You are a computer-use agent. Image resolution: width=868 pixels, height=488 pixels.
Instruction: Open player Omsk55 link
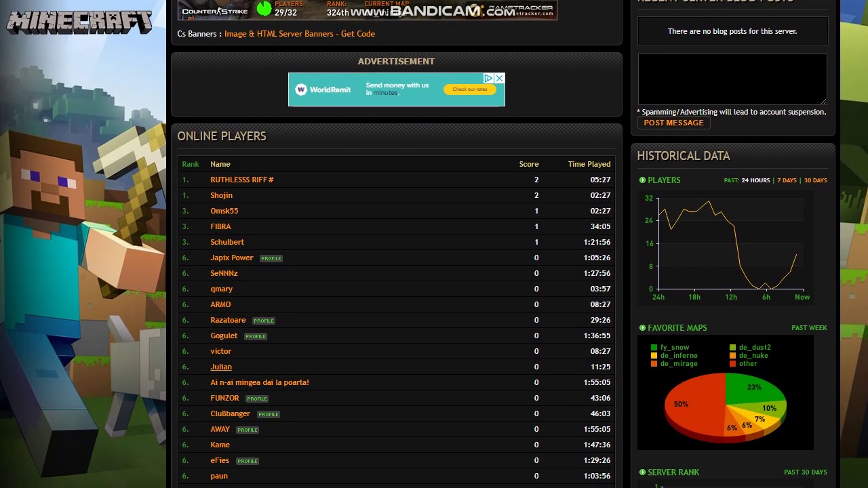pyautogui.click(x=224, y=211)
